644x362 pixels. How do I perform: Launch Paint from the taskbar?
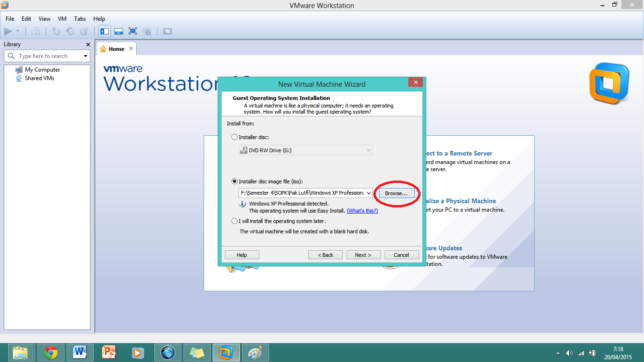pyautogui.click(x=255, y=352)
